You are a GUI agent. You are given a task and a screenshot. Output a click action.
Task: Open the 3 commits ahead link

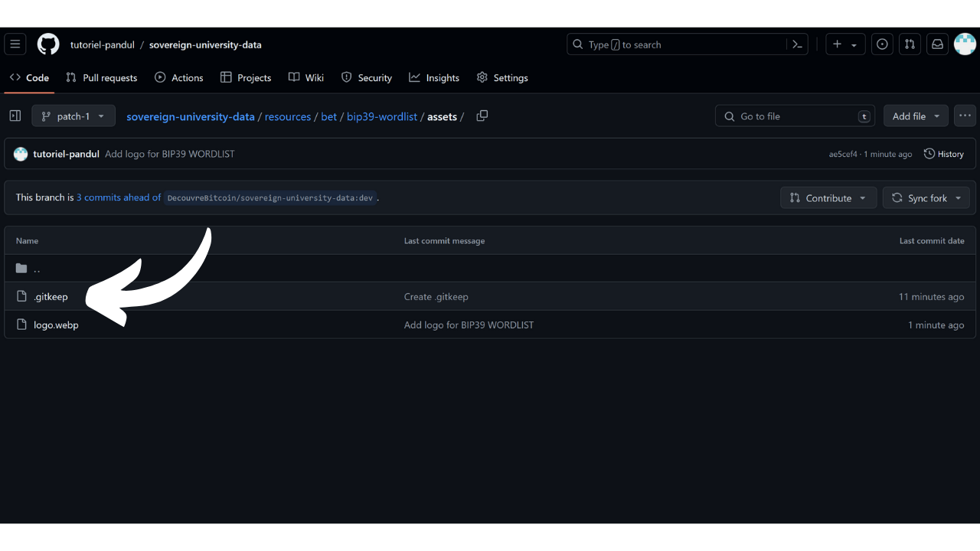pos(119,197)
